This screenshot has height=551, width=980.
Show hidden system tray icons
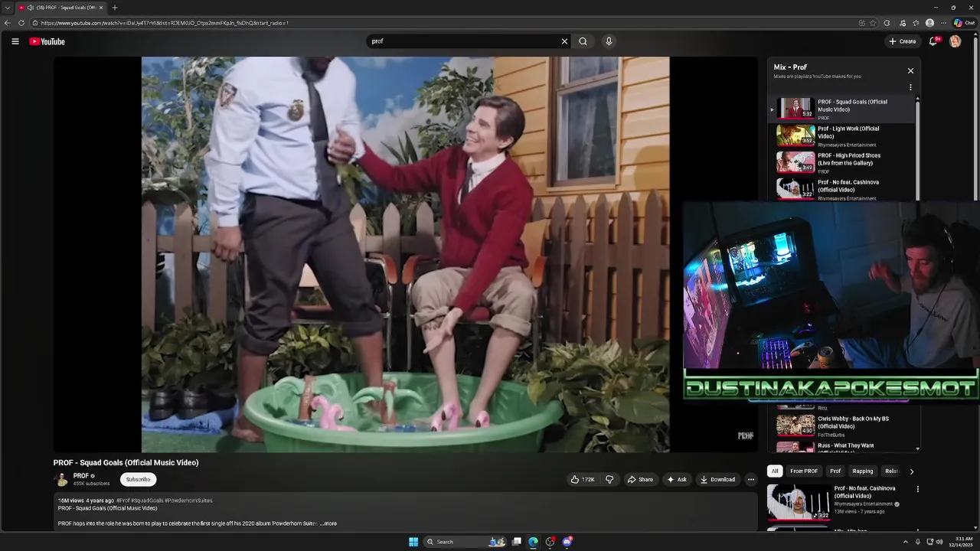click(x=905, y=542)
